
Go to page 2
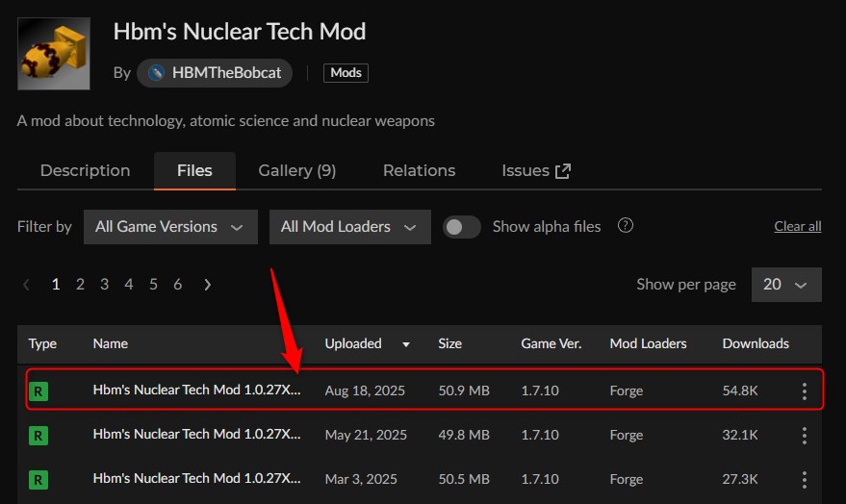point(80,285)
